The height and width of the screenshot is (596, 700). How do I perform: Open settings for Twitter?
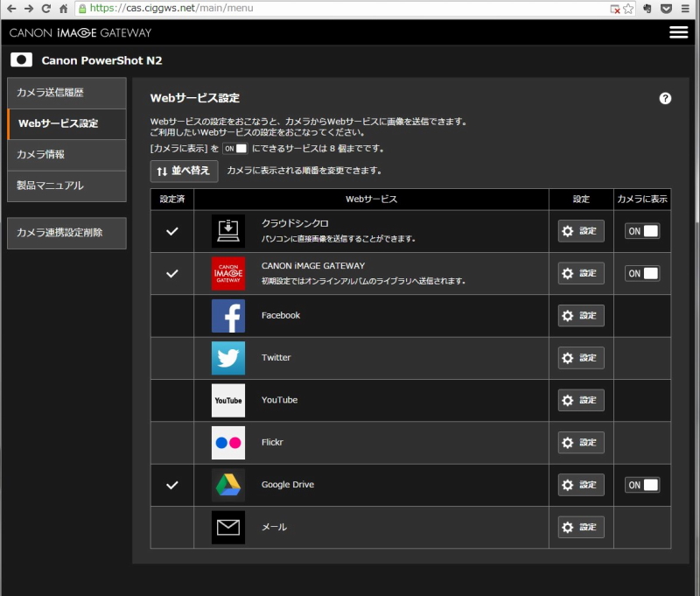[x=581, y=358]
